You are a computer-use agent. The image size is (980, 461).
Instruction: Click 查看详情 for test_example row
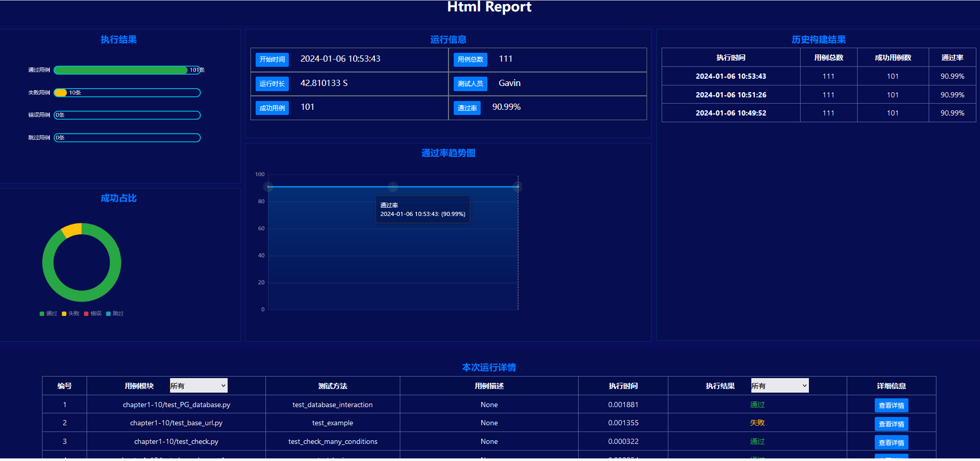[891, 424]
